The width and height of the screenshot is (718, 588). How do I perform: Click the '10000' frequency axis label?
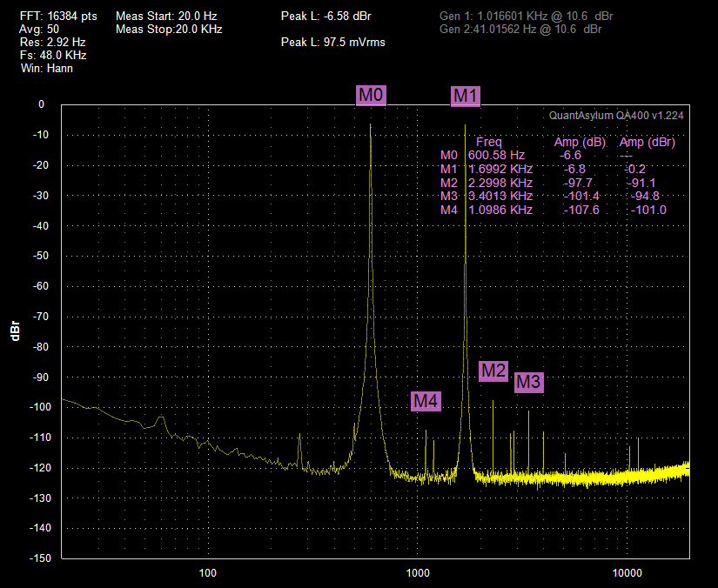click(627, 573)
